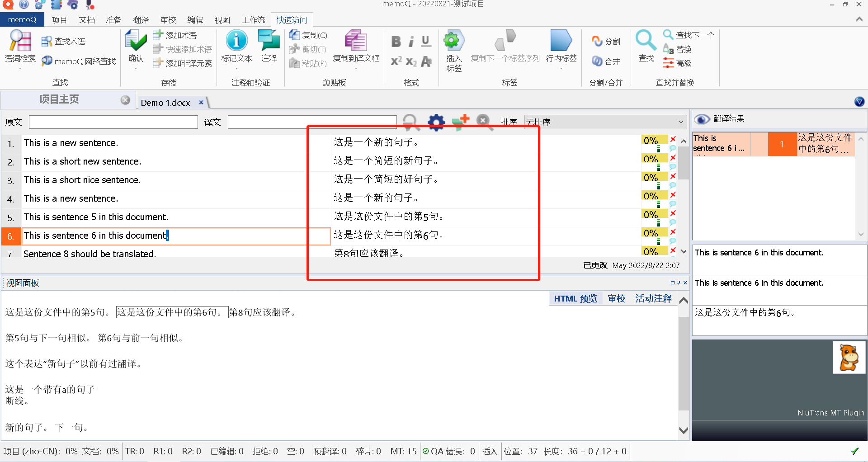Click Copy Source to Target icon
Image resolution: width=868 pixels, height=462 pixels.
coord(356,41)
